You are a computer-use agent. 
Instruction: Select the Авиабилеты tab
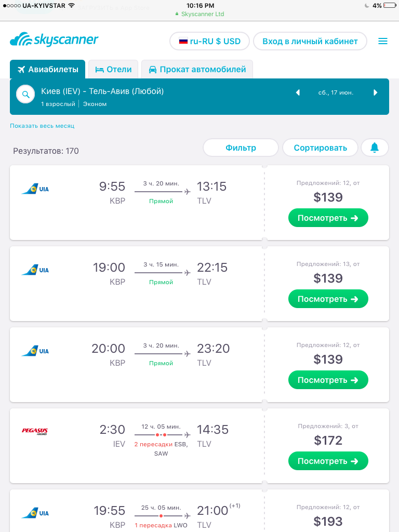coord(47,69)
